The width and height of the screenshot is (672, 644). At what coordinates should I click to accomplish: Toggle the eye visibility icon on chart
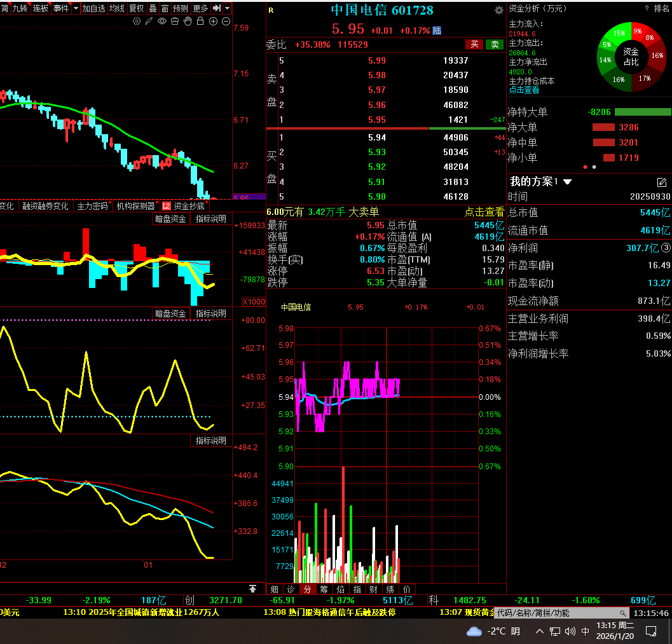(x=162, y=21)
